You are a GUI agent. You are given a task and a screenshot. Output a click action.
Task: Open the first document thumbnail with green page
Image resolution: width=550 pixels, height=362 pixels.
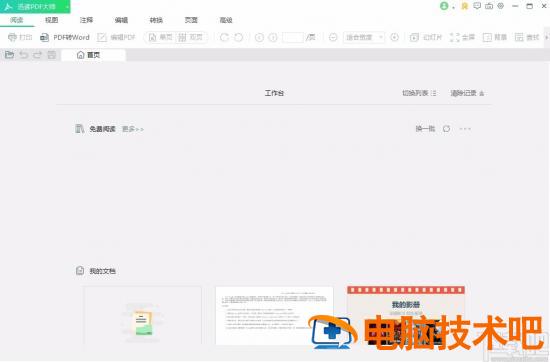142,316
